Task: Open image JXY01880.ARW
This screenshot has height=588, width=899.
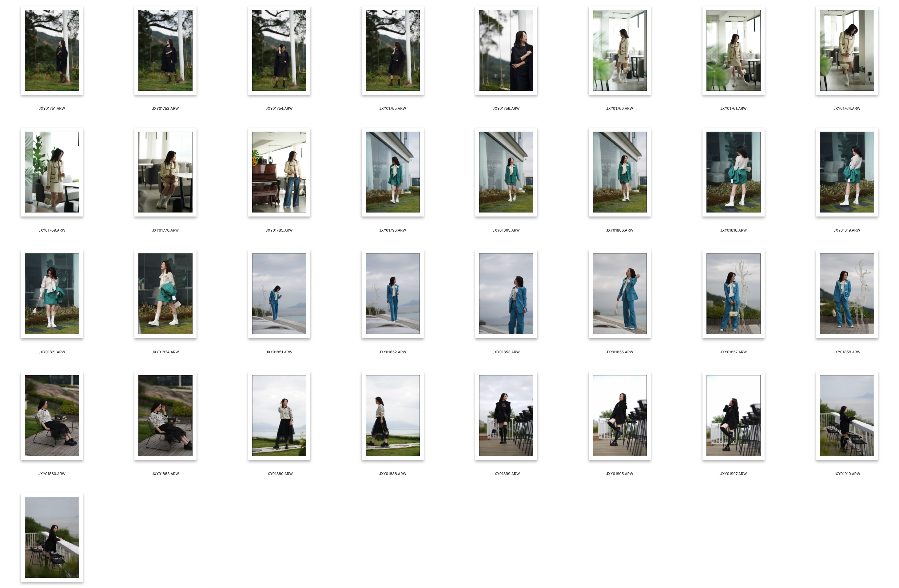Action: (279, 415)
